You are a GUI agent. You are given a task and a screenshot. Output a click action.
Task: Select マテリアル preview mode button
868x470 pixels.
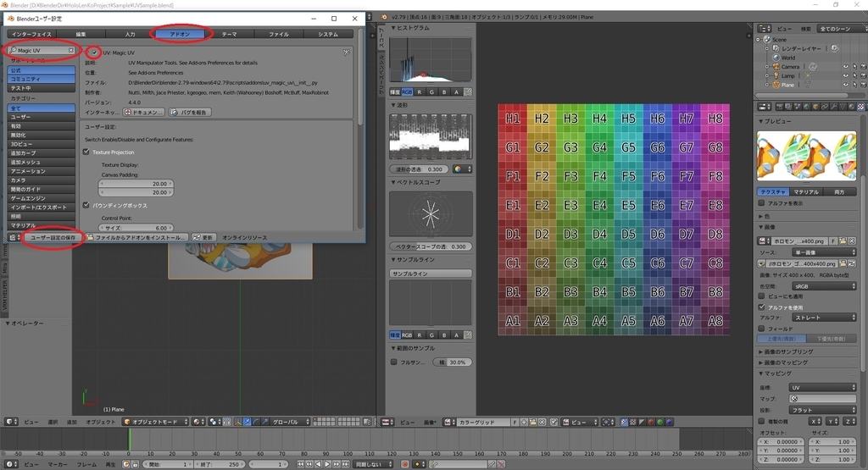[806, 192]
